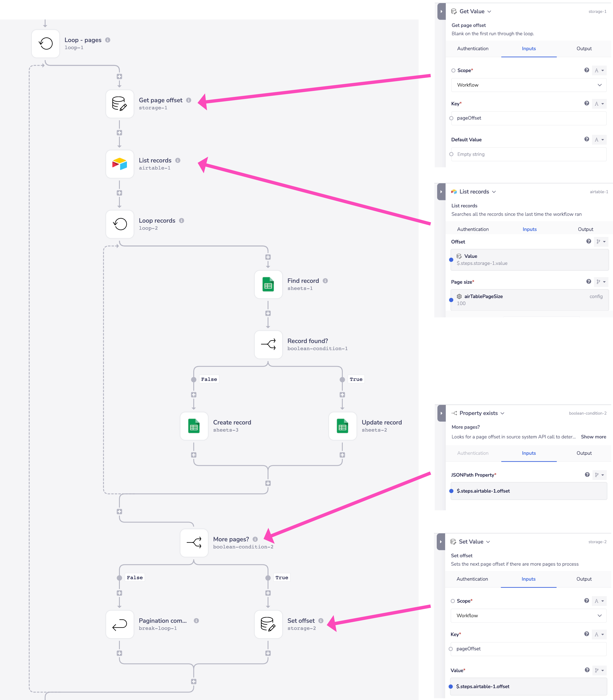This screenshot has width=613, height=700.
Task: Click the Show more link in Property exists panel
Action: point(593,437)
